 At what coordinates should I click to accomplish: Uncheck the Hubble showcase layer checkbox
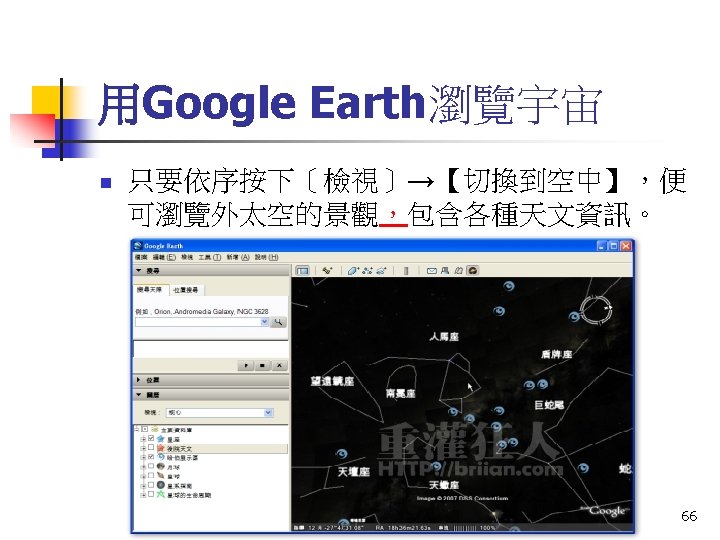coord(151,457)
